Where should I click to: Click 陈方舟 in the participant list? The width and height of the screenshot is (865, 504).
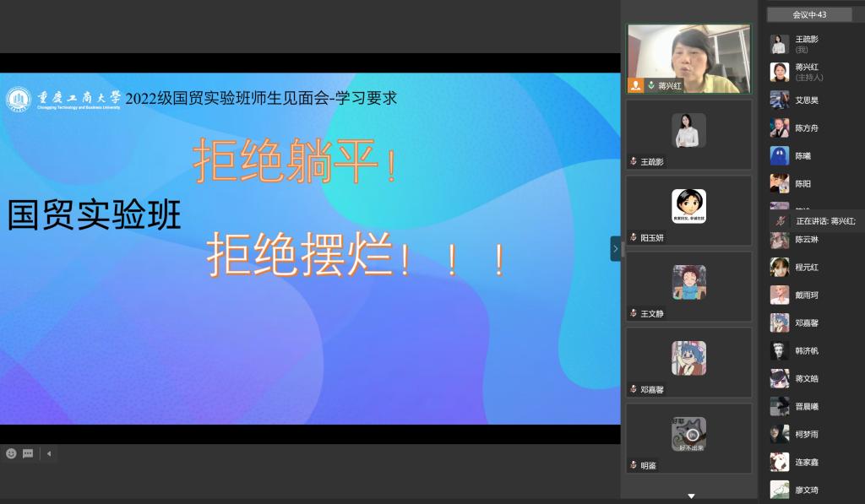(806, 127)
